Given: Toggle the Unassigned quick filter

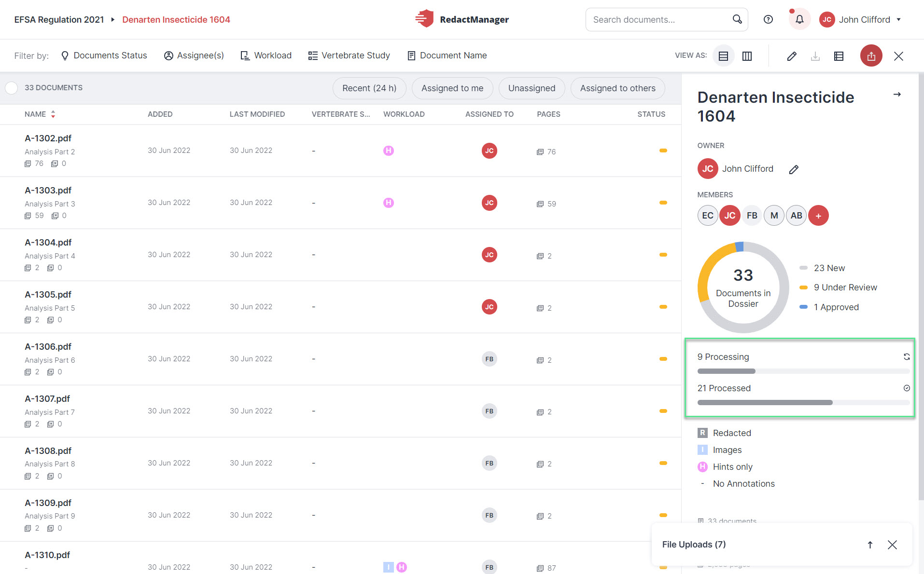Looking at the screenshot, I should (x=532, y=88).
